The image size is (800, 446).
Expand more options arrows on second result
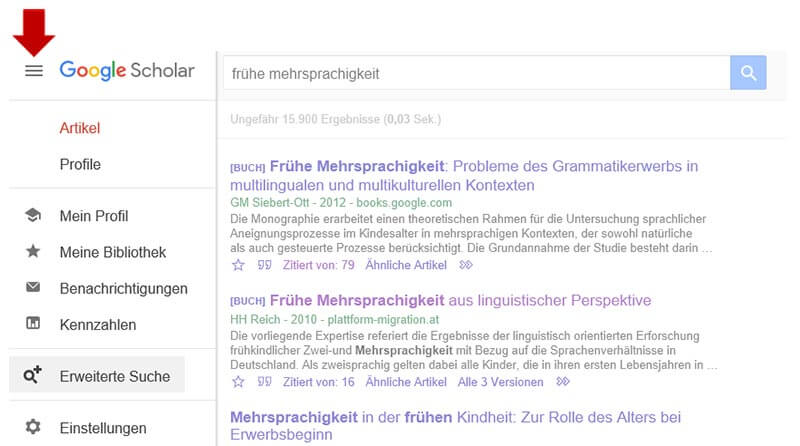(x=563, y=382)
